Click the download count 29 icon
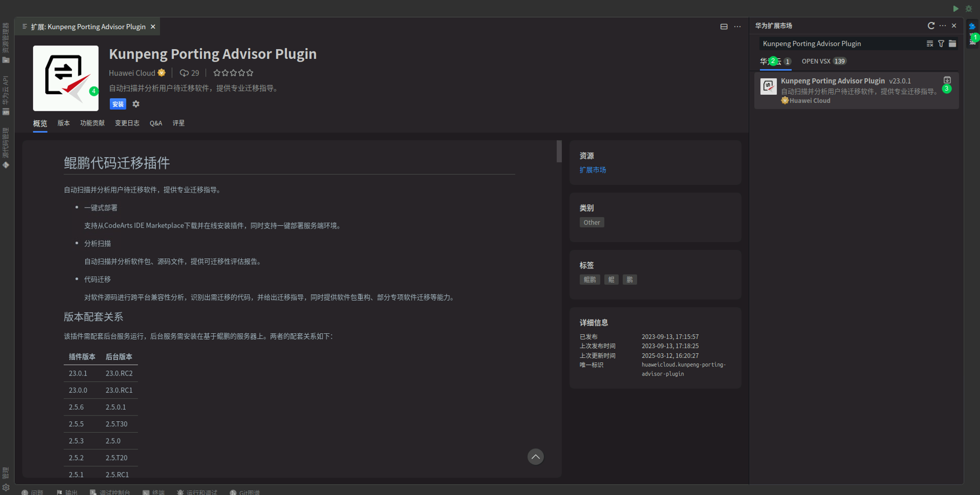The width and height of the screenshot is (980, 495). coord(189,73)
